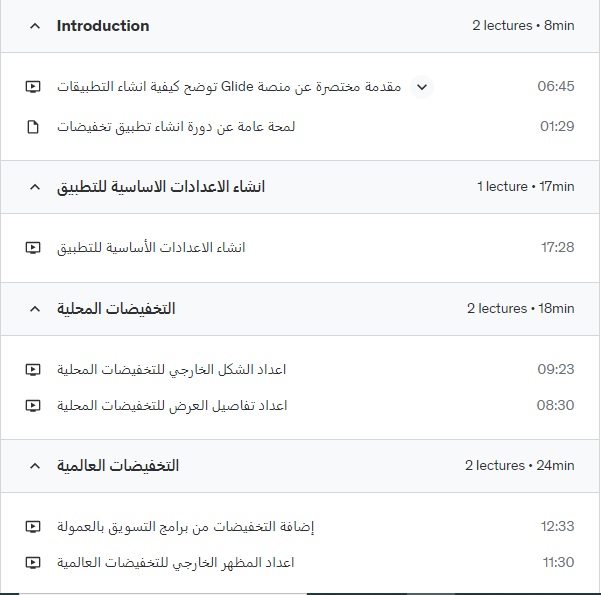This screenshot has height=595, width=601.
Task: Expand Glide lecture description with down arrow
Action: (x=422, y=87)
